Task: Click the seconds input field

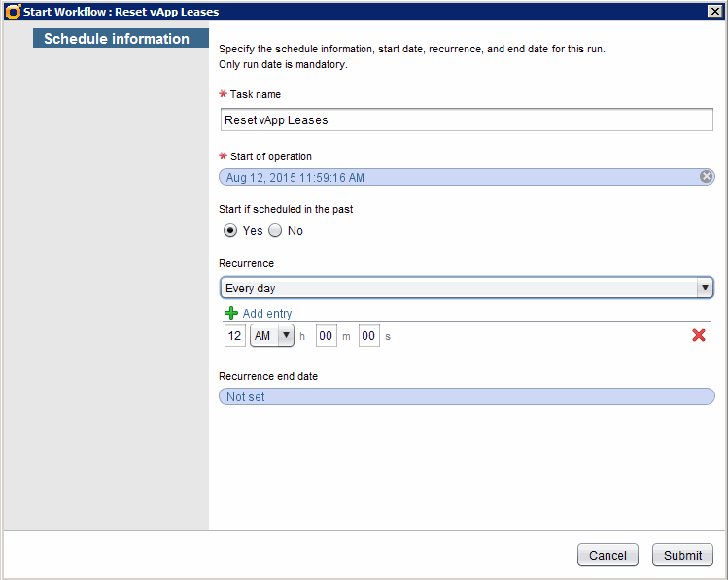Action: pos(368,335)
